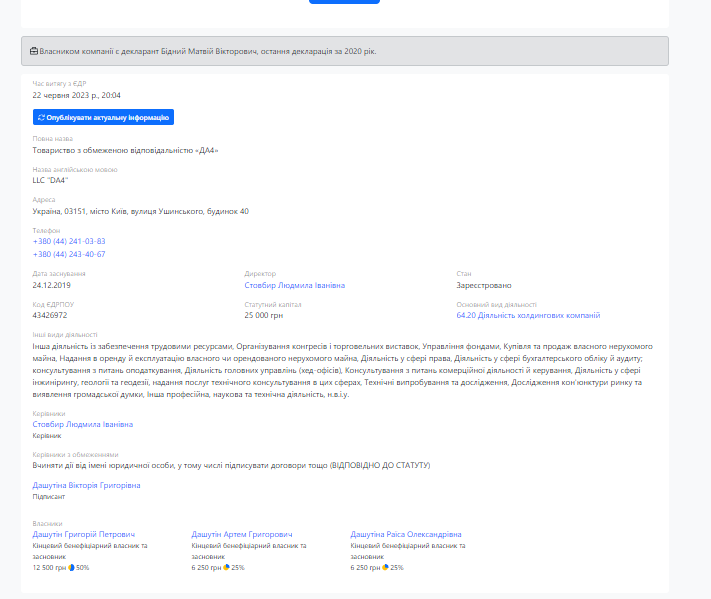
Task: Click pie chart icon under Дашутіна Раїса Олександрівна
Action: click(386, 567)
